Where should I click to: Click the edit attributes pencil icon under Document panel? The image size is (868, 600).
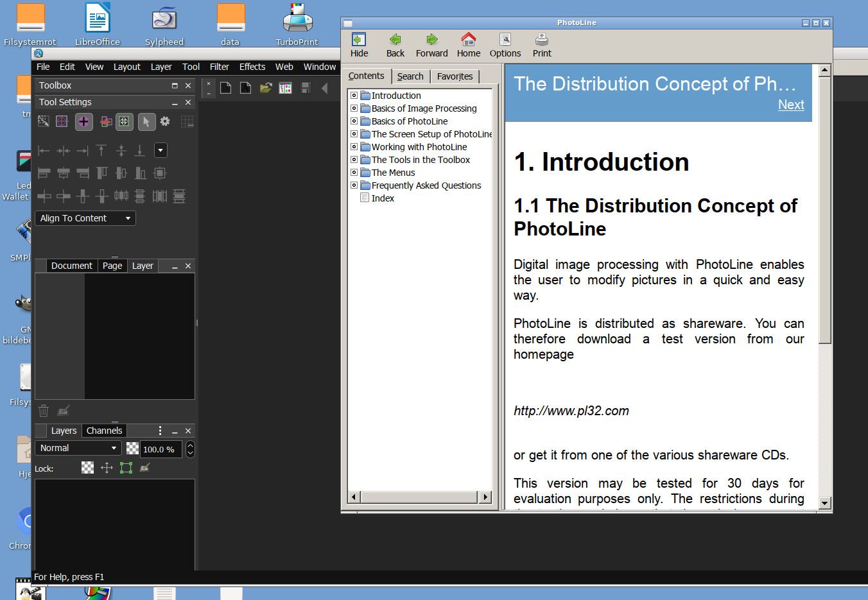[64, 411]
